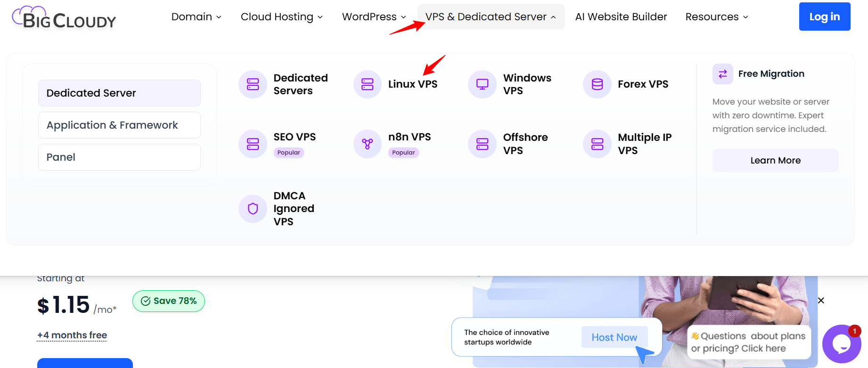The image size is (868, 368).
Task: Click the Free Migration swap arrows icon
Action: (x=723, y=74)
